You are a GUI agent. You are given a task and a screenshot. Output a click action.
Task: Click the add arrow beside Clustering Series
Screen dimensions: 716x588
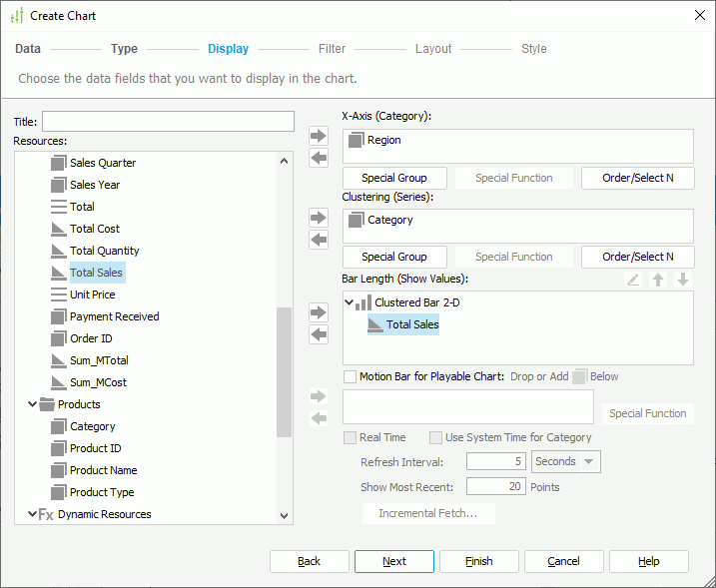tap(319, 218)
